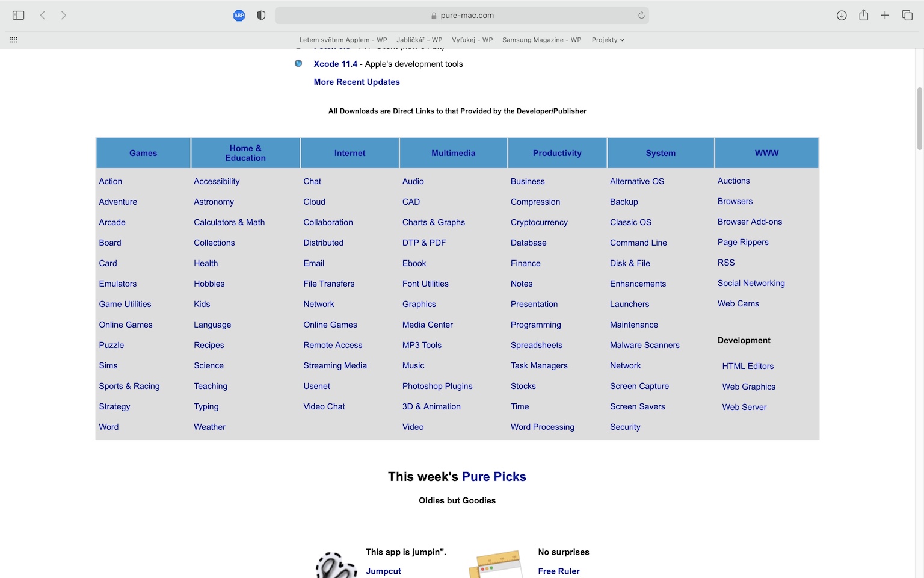Select the WWW column header
Viewport: 924px width, 578px height.
(x=766, y=153)
